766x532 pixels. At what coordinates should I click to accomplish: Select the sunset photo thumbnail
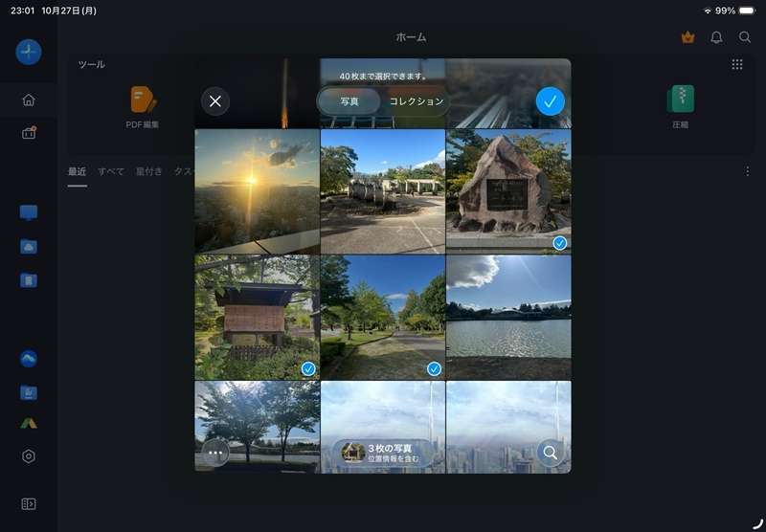[x=257, y=191]
